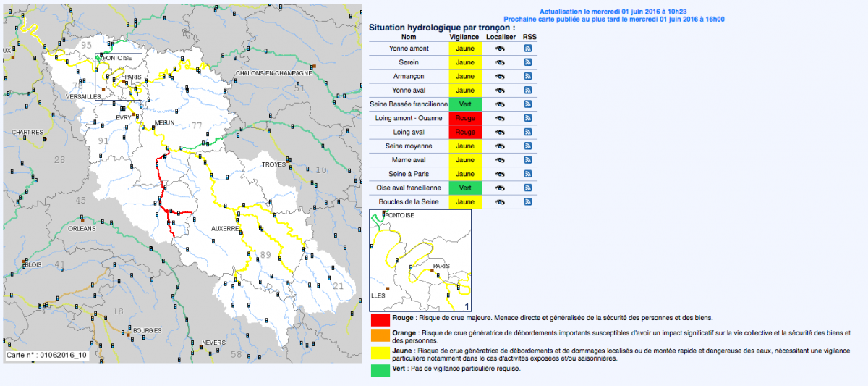Show Seine Bassée francilienne with eye icon
The height and width of the screenshot is (386, 868).
[500, 104]
